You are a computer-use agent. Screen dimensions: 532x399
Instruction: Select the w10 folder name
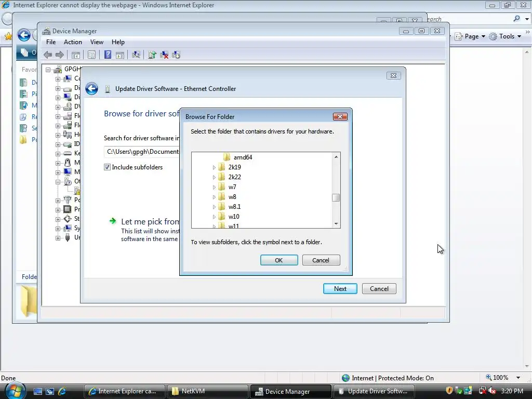234,217
